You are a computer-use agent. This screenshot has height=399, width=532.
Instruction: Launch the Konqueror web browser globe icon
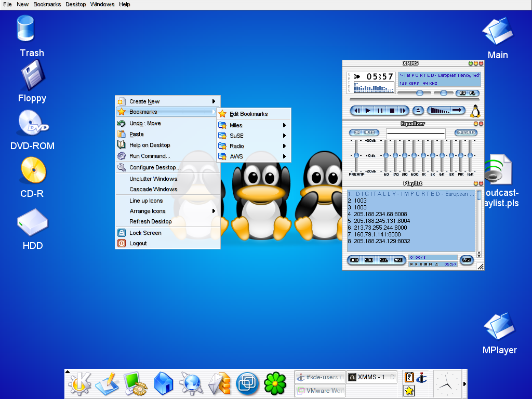pyautogui.click(x=191, y=384)
